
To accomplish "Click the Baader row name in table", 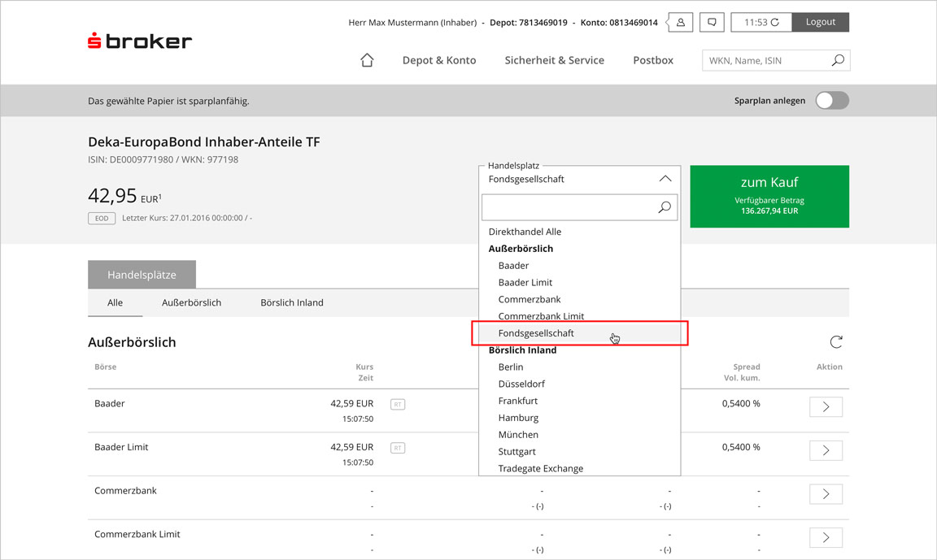I will 109,404.
